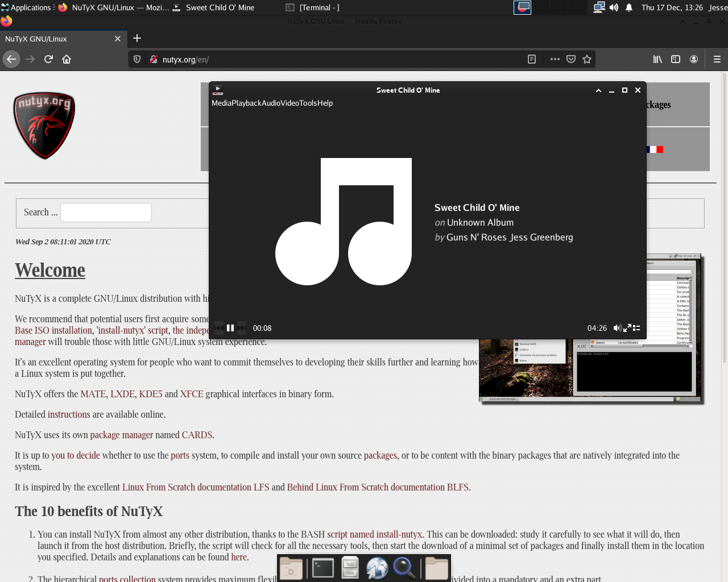This screenshot has height=582, width=728.
Task: Close the NuTyX GNU/Linux tab
Action: pyautogui.click(x=118, y=39)
